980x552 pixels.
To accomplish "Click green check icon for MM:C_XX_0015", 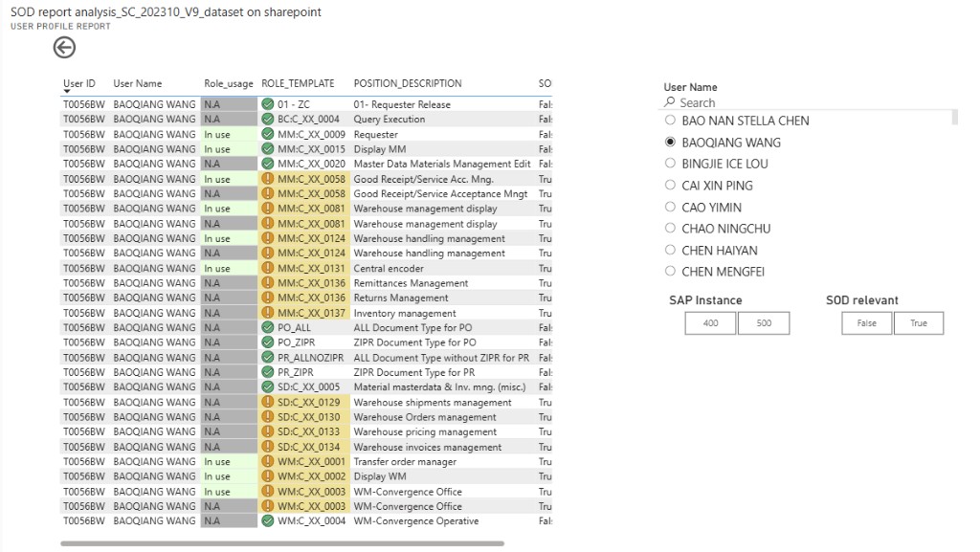I will tap(268, 149).
